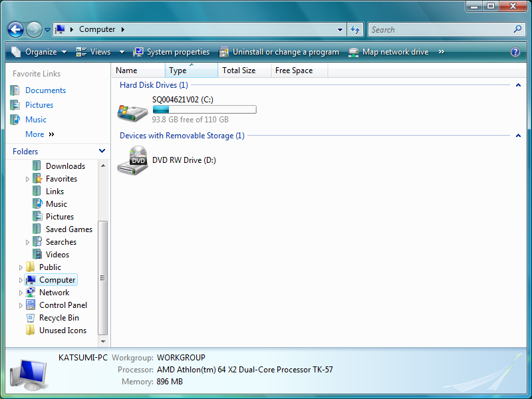
Task: Select the C: hard drive icon
Action: pyautogui.click(x=132, y=112)
